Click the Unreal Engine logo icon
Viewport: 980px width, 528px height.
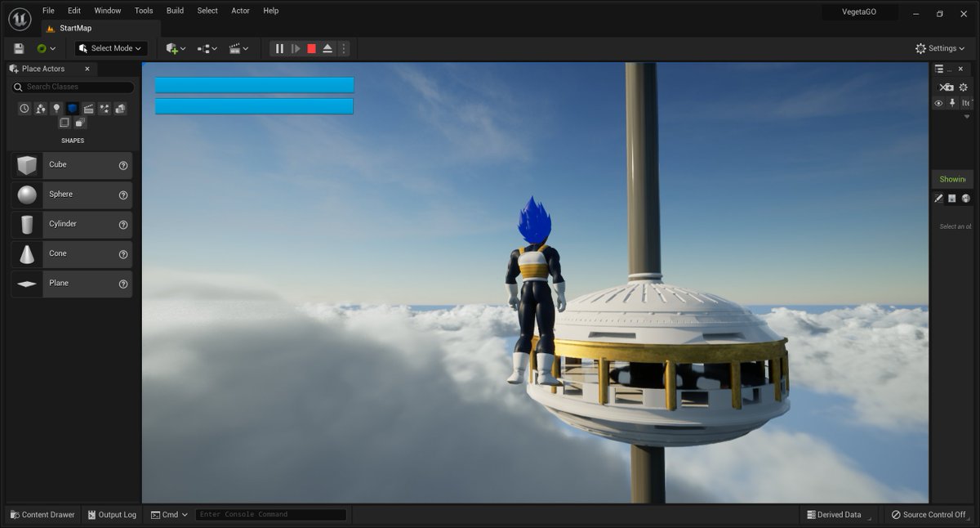point(20,18)
